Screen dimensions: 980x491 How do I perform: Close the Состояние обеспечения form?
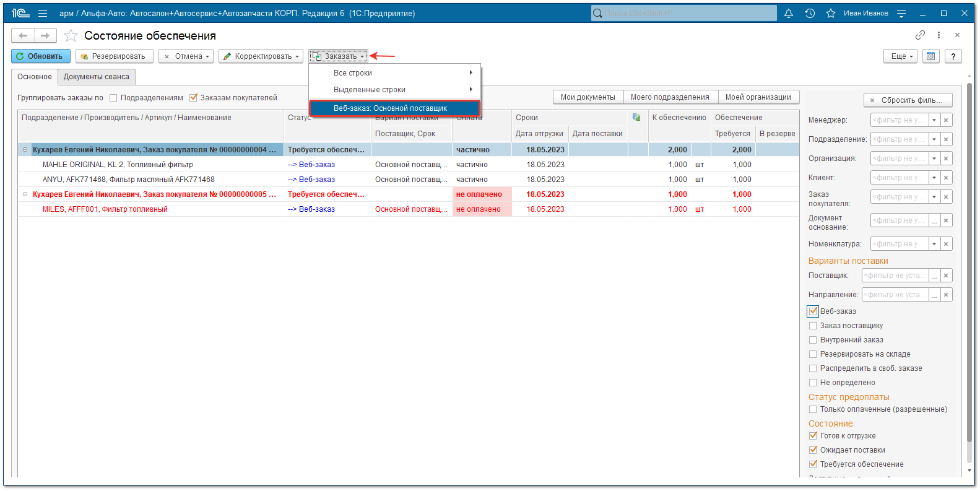(x=957, y=35)
